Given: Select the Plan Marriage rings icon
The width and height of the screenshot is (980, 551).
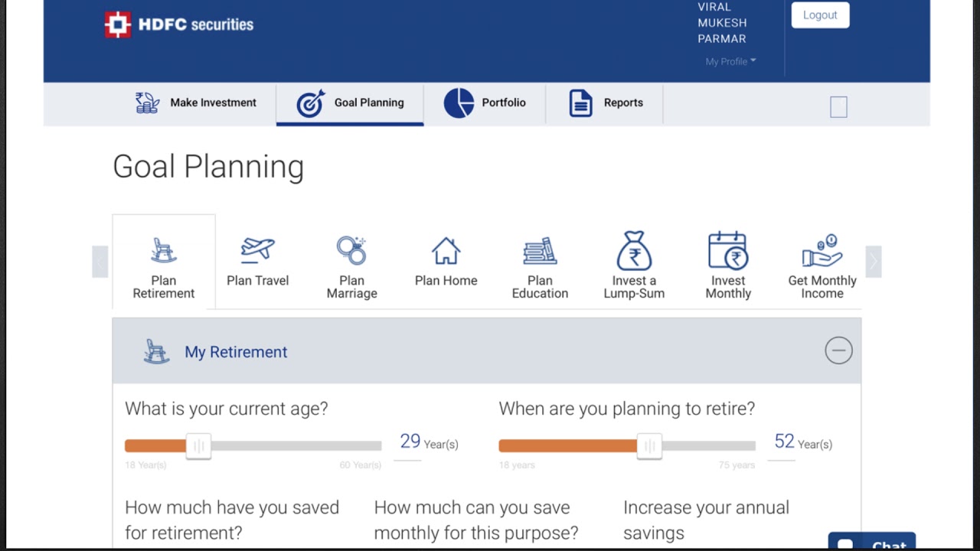Looking at the screenshot, I should pyautogui.click(x=351, y=250).
